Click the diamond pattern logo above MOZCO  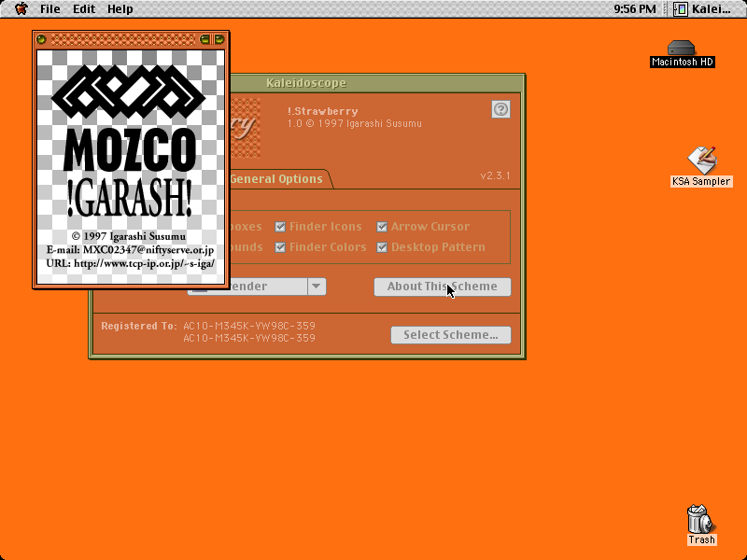pos(129,91)
